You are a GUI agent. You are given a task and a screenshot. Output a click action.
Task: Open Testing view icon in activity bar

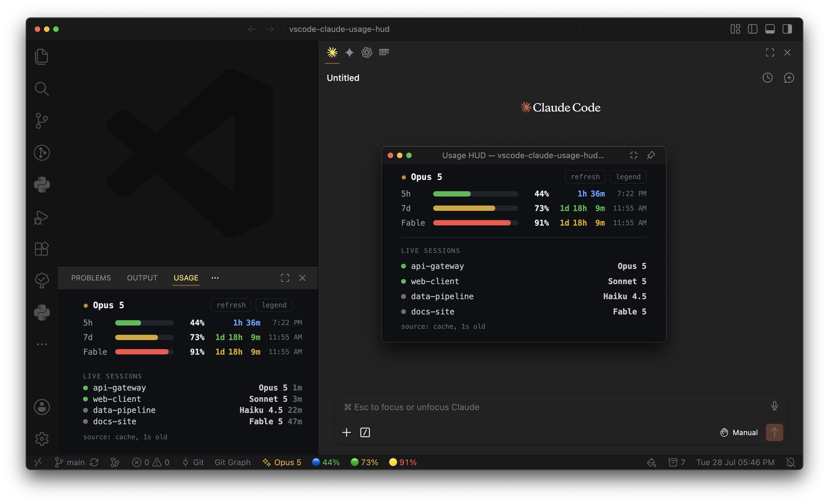[x=41, y=281]
